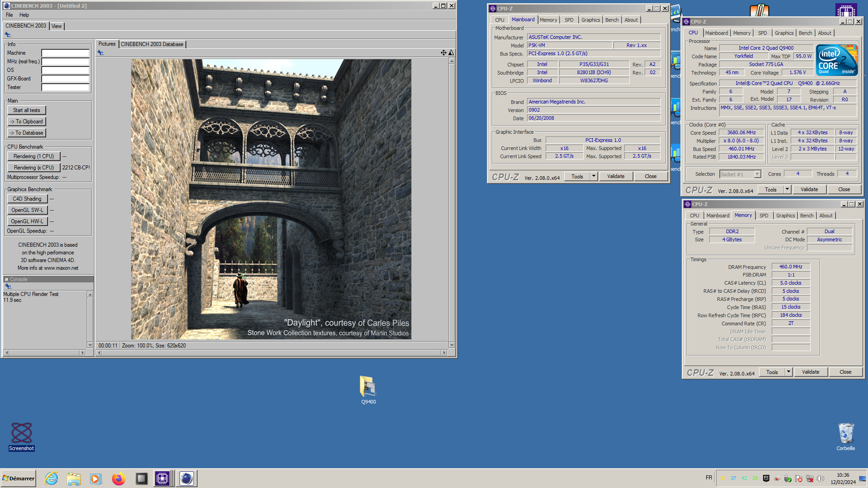868x488 pixels.
Task: Run Rendering (x CPU) benchmark
Action: tap(33, 168)
